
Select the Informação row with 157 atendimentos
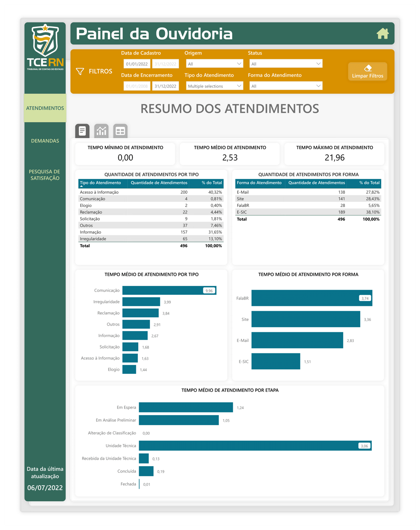pyautogui.click(x=151, y=232)
